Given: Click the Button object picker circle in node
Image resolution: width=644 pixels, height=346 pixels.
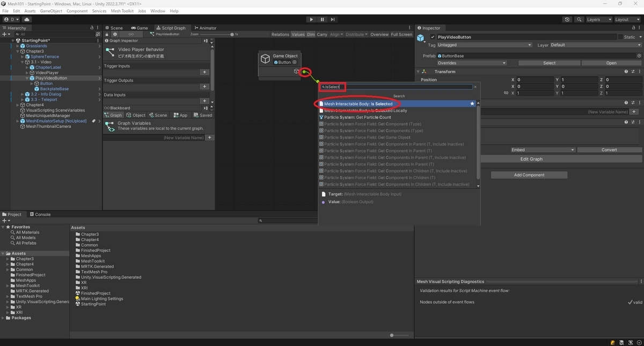Looking at the screenshot, I should tap(294, 62).
